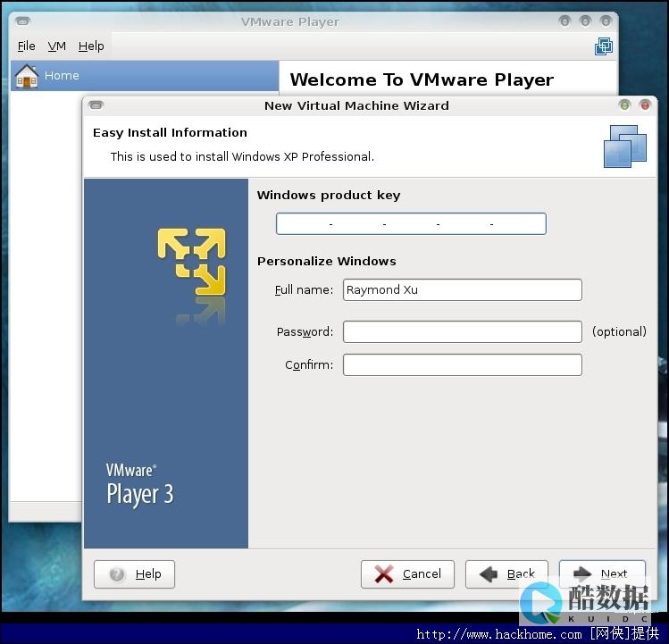Focus the Password input field
This screenshot has height=644, width=669.
point(462,331)
